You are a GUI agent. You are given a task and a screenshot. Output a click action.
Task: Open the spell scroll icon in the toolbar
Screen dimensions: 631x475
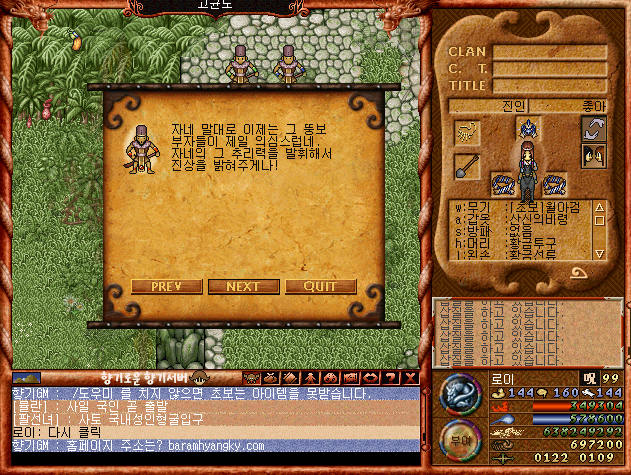point(291,378)
